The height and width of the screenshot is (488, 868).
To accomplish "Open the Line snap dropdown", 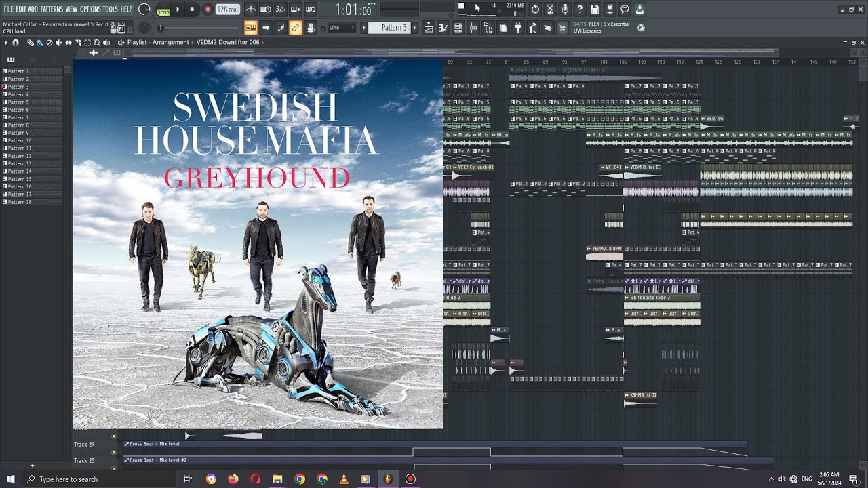I will coord(341,28).
